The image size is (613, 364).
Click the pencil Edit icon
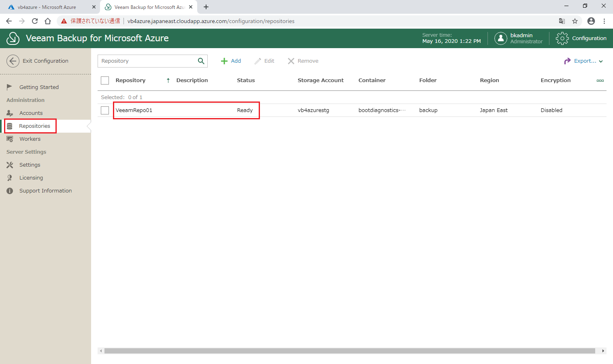click(258, 61)
